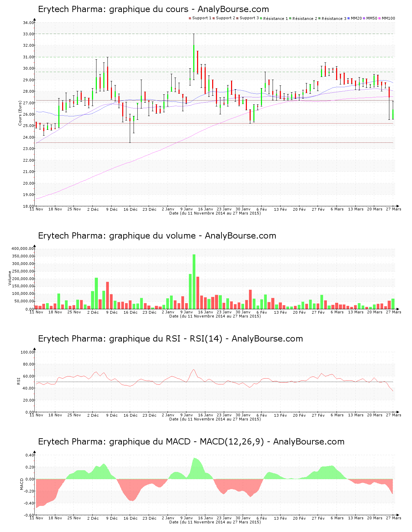
Task: Click the date range caption under MACD chart
Action: [215, 522]
